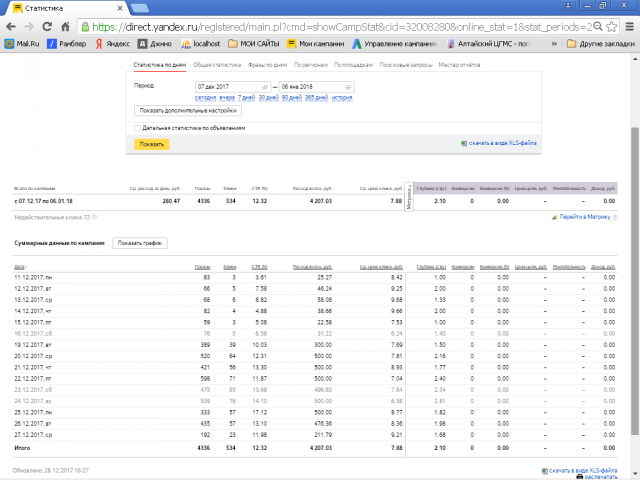Screen dimensions: 640x480
Task: Open the Mail.Ru bookmark
Action: coord(22,44)
